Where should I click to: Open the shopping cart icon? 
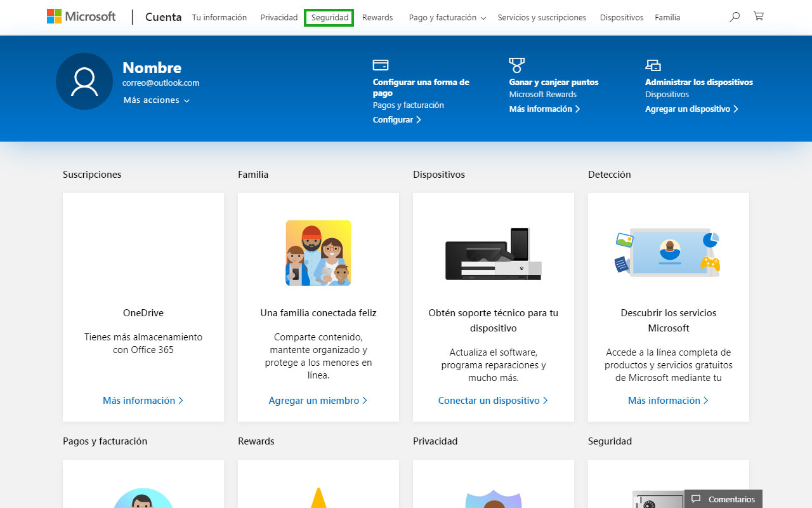(x=759, y=17)
